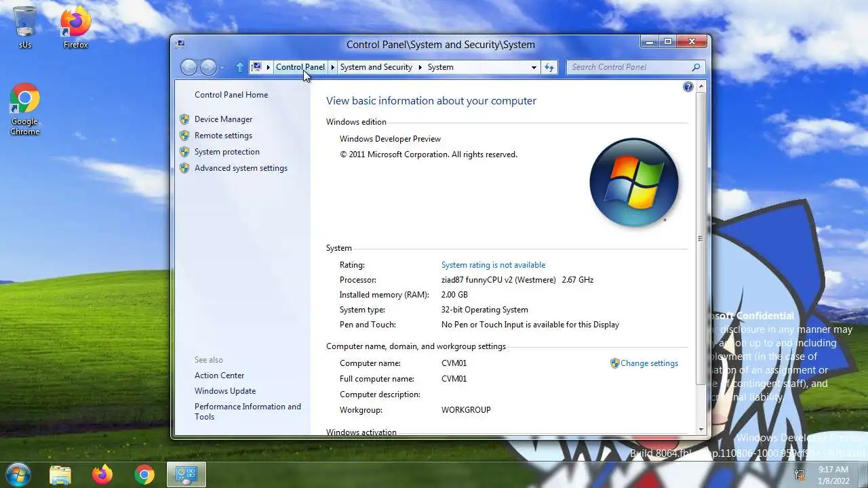Click the vertical scrollbar thumb
868x488 pixels.
click(701, 239)
